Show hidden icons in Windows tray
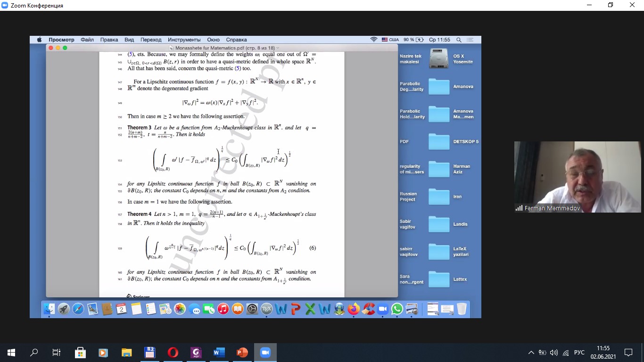This screenshot has height=362, width=644. click(x=531, y=353)
